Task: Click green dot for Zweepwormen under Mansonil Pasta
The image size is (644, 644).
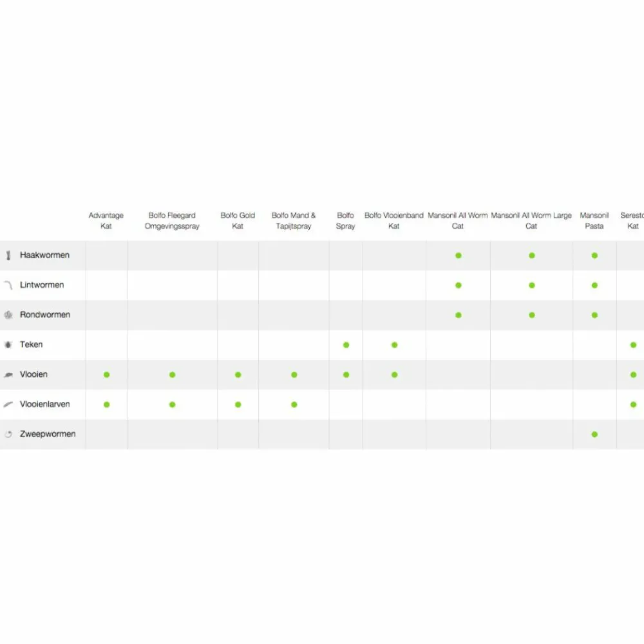Action: 594,434
